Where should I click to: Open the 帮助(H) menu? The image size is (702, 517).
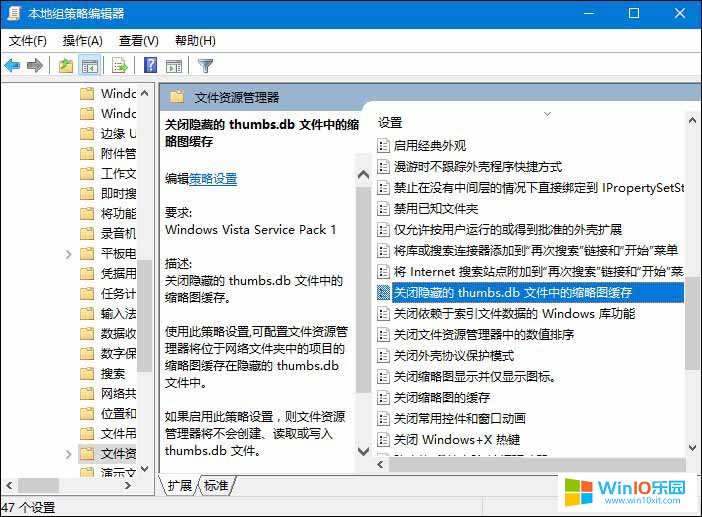pyautogui.click(x=195, y=41)
